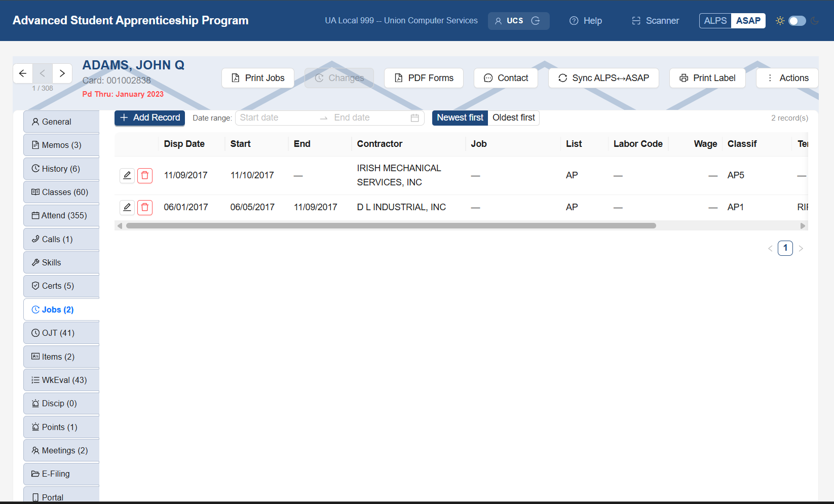Open PDF Forms
The width and height of the screenshot is (834, 504).
(424, 78)
